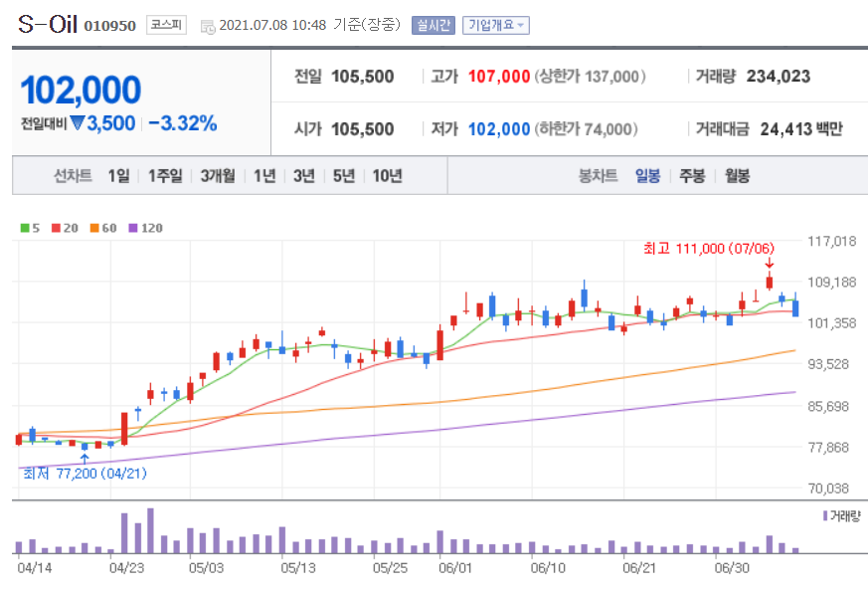
Task: Click the red 20-day moving average swatch
Action: (x=56, y=228)
